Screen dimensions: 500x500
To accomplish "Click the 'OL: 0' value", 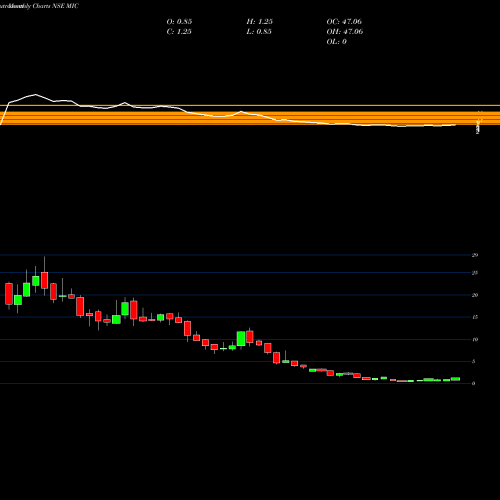I will point(336,42).
